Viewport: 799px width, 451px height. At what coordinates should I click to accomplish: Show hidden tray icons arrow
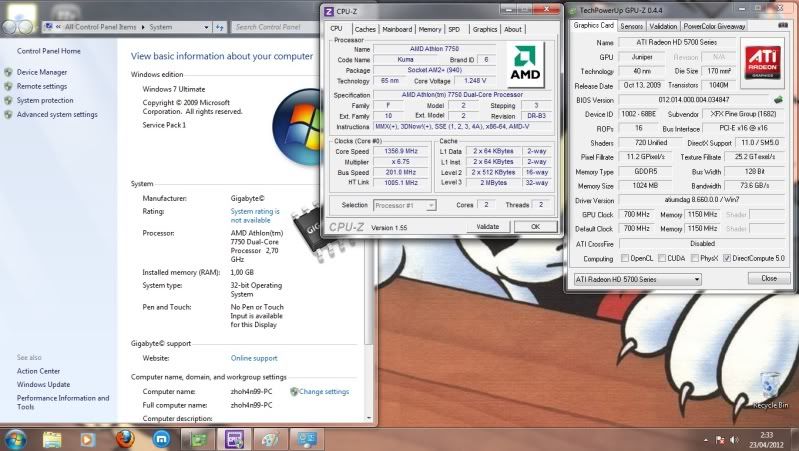706,440
